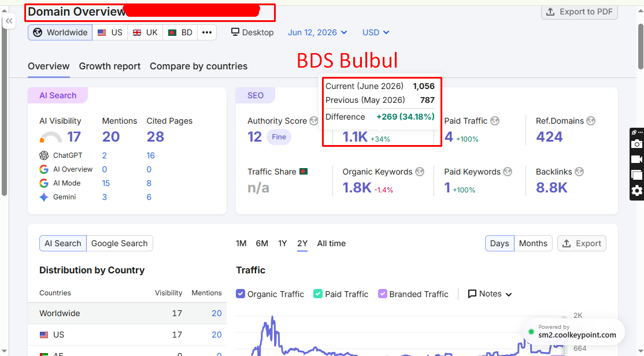Open the window capture icon in side panel

coord(636,175)
